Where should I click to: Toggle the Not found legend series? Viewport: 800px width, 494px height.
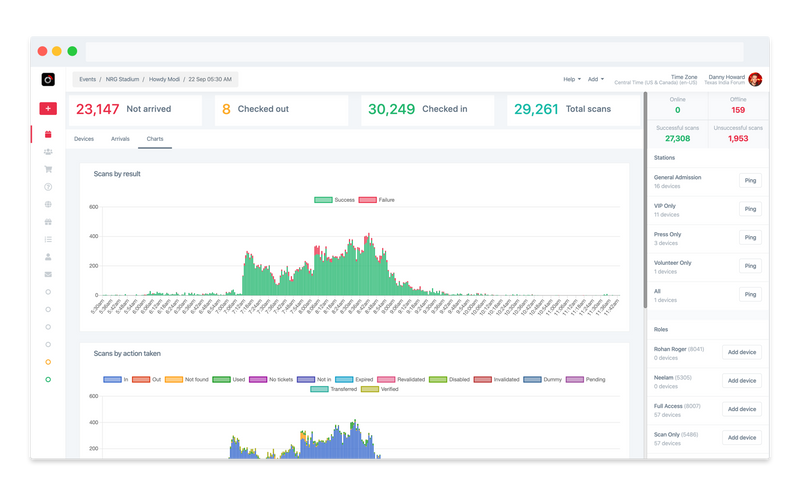point(186,380)
